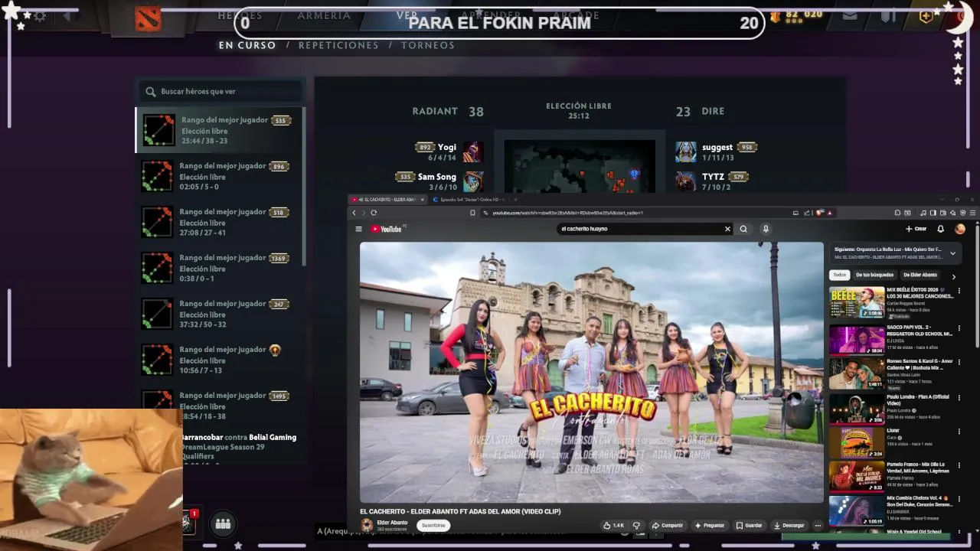Click search magnifier in hero search
The width and height of the screenshot is (980, 551).
point(151,91)
